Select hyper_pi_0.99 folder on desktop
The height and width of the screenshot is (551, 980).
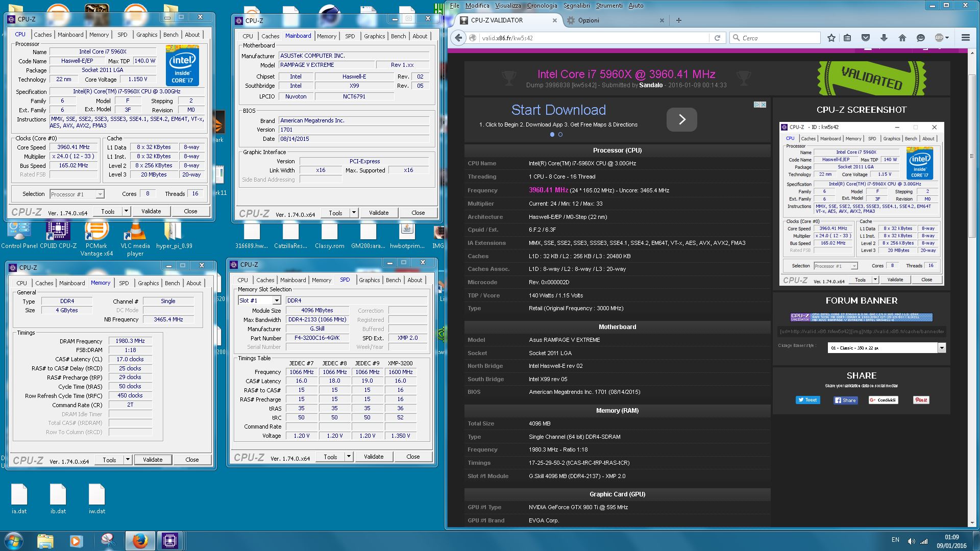click(x=174, y=235)
